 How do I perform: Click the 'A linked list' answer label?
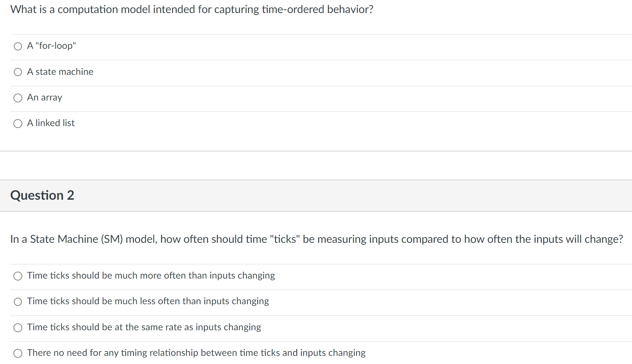coord(51,123)
